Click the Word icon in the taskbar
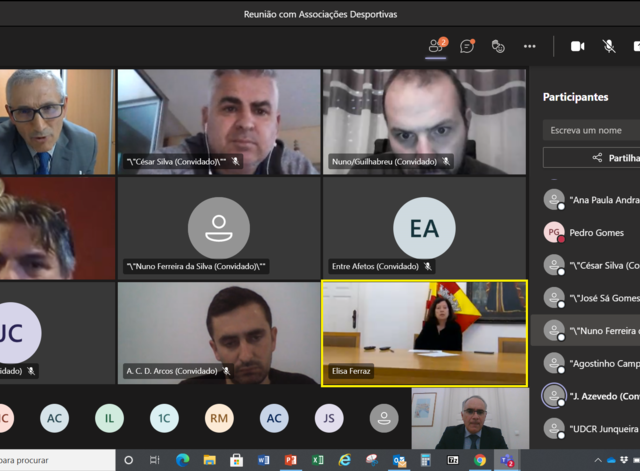 pyautogui.click(x=264, y=460)
